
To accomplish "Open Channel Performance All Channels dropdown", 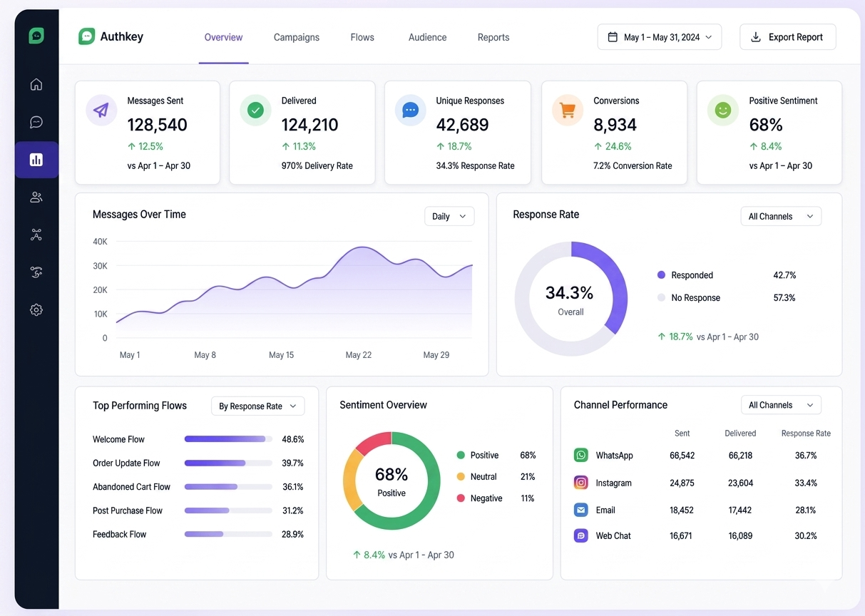I will click(x=781, y=405).
